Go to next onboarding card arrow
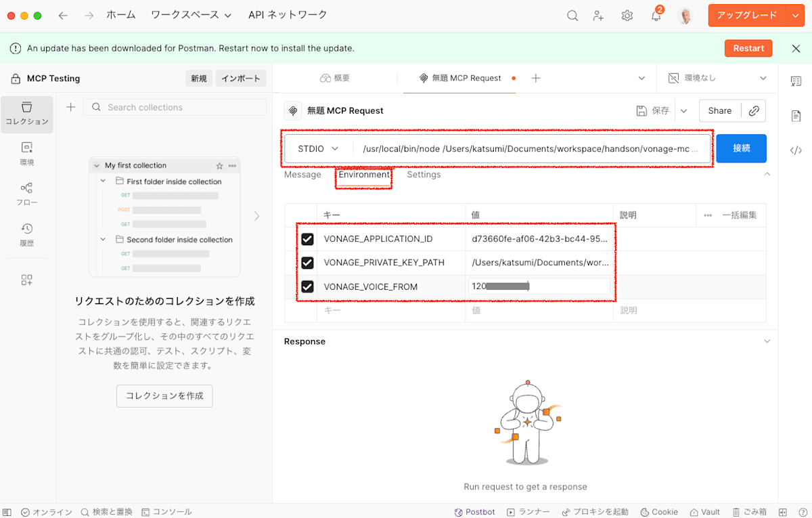The width and height of the screenshot is (812, 518). pos(256,216)
